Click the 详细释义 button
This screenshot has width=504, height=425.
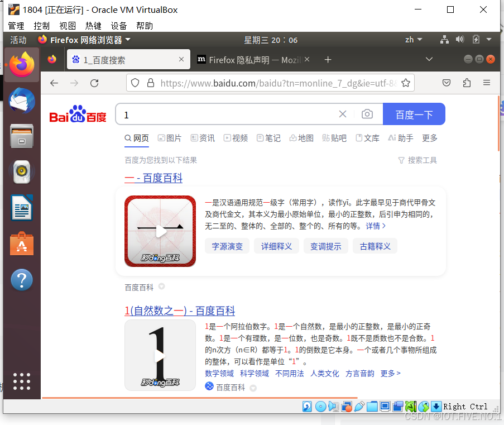(276, 246)
